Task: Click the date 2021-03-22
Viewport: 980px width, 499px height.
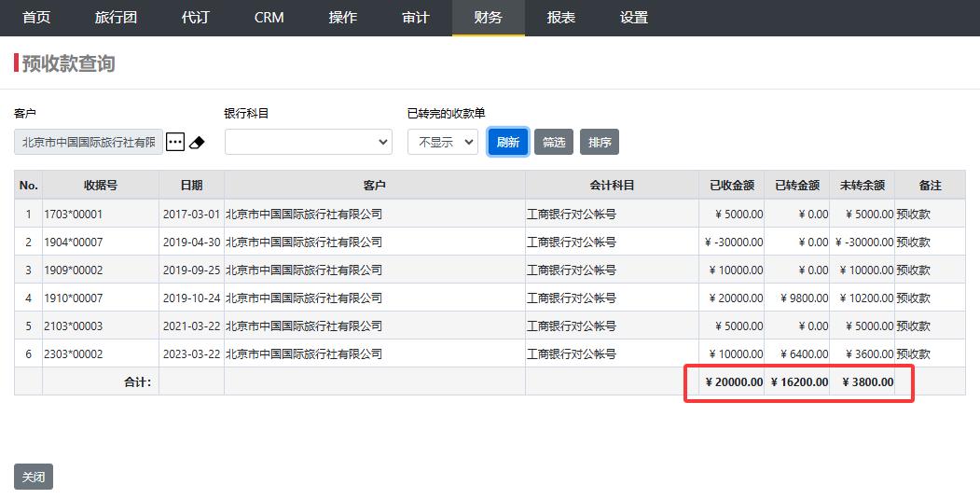Action: (x=191, y=326)
